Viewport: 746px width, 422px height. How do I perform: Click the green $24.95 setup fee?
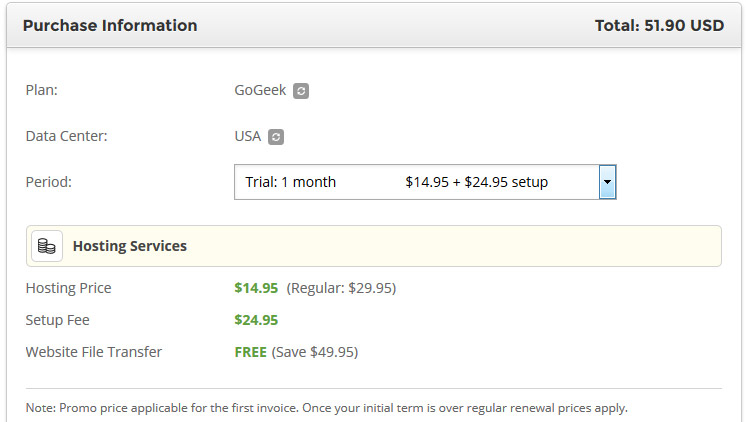click(x=256, y=320)
